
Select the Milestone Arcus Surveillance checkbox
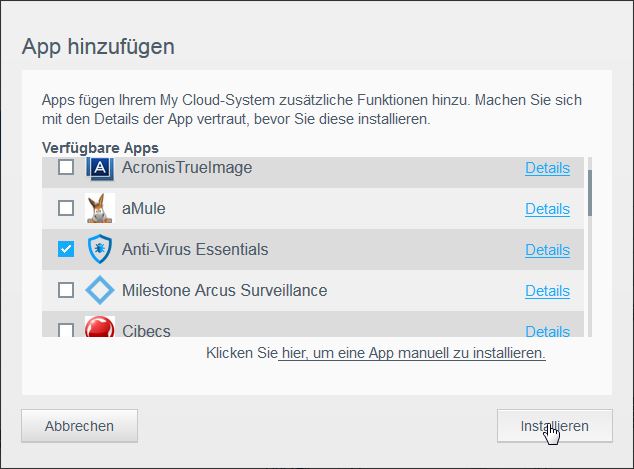66,290
